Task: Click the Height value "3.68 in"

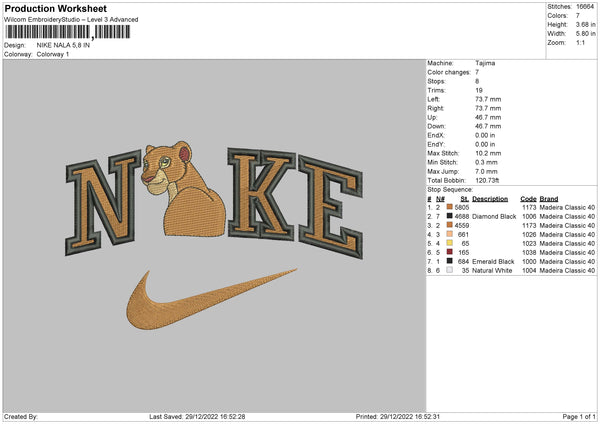Action: coord(585,24)
